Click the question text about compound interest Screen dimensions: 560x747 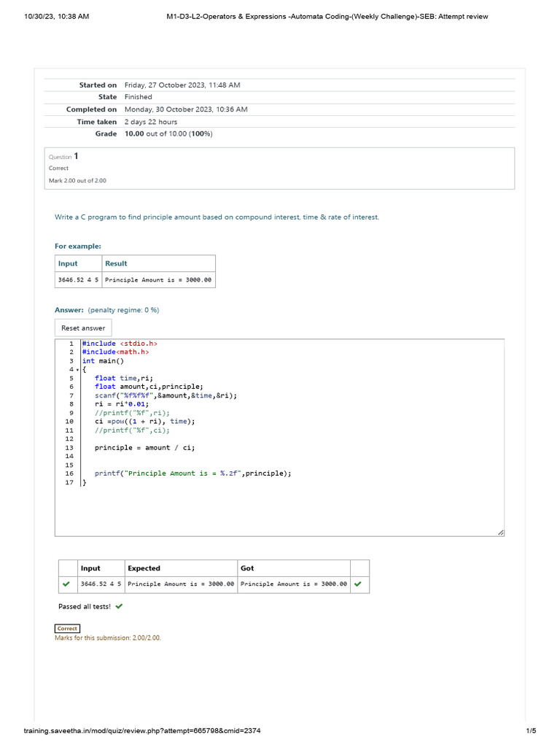[x=217, y=217]
